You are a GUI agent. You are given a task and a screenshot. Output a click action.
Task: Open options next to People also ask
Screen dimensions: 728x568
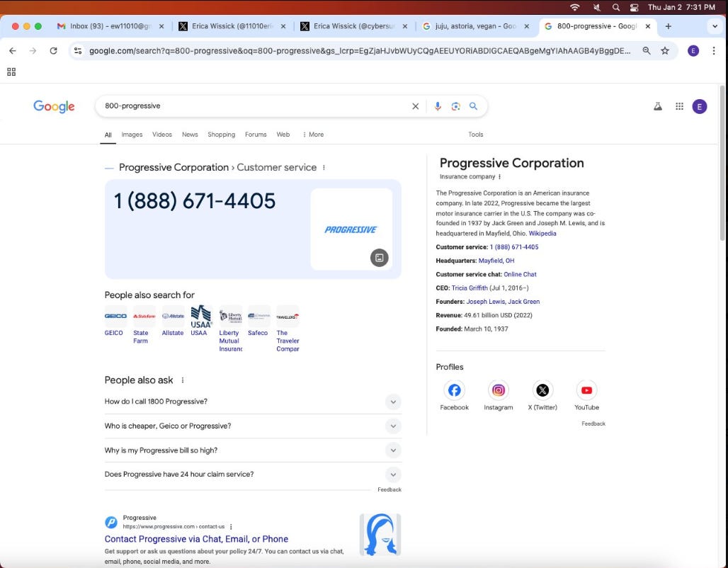[183, 380]
